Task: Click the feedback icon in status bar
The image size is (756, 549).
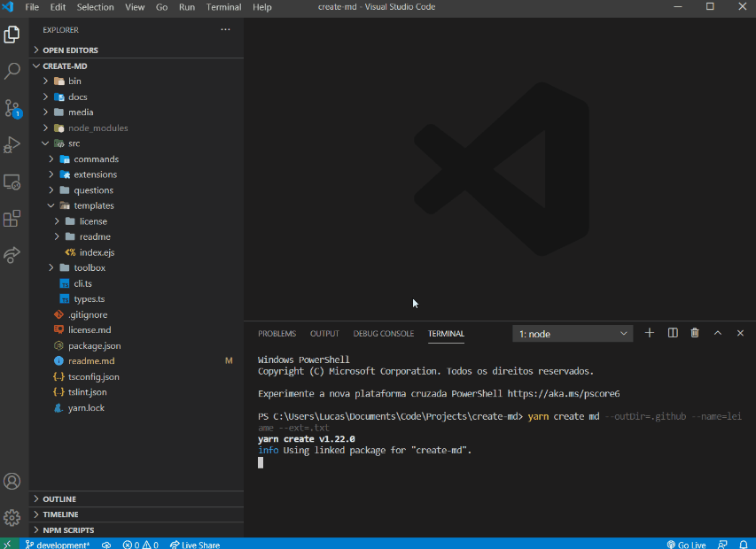Action: point(722,545)
